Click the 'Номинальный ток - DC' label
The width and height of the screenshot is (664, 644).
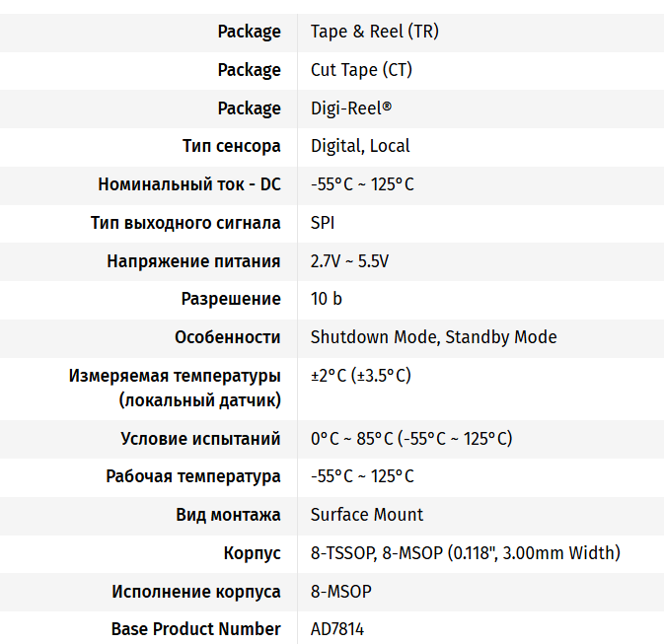188,184
